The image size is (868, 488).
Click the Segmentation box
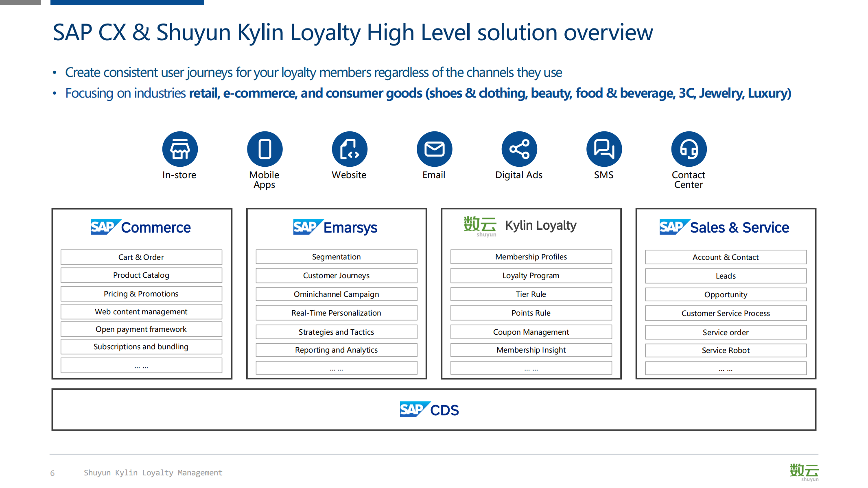337,257
